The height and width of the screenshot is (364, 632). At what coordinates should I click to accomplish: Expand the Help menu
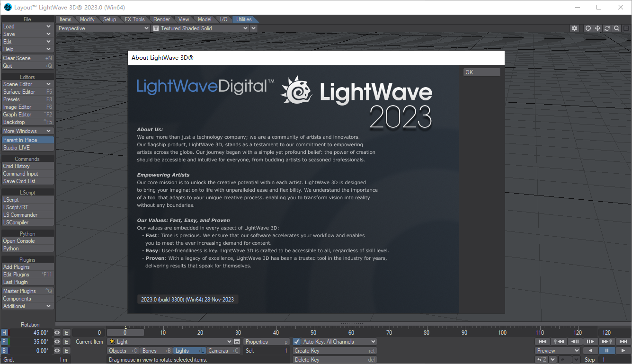tap(27, 49)
